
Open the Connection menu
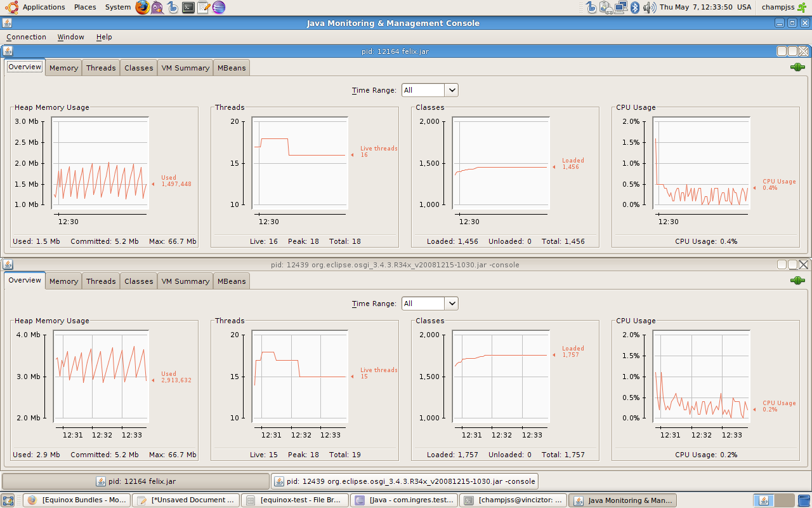[26, 37]
